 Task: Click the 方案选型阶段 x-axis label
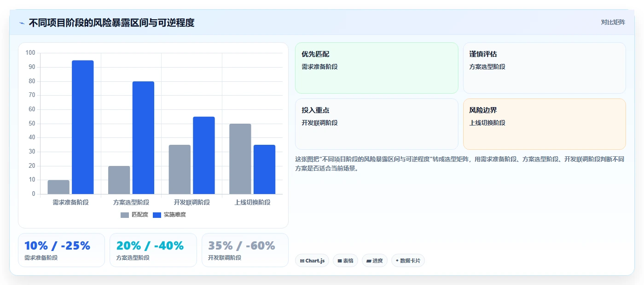131,202
